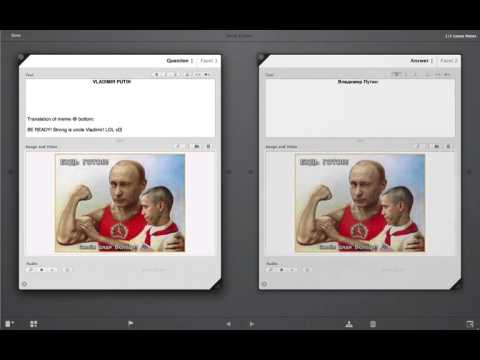This screenshot has width=480, height=360.
Task: Click the share icon at bottom right
Action: [x=470, y=324]
